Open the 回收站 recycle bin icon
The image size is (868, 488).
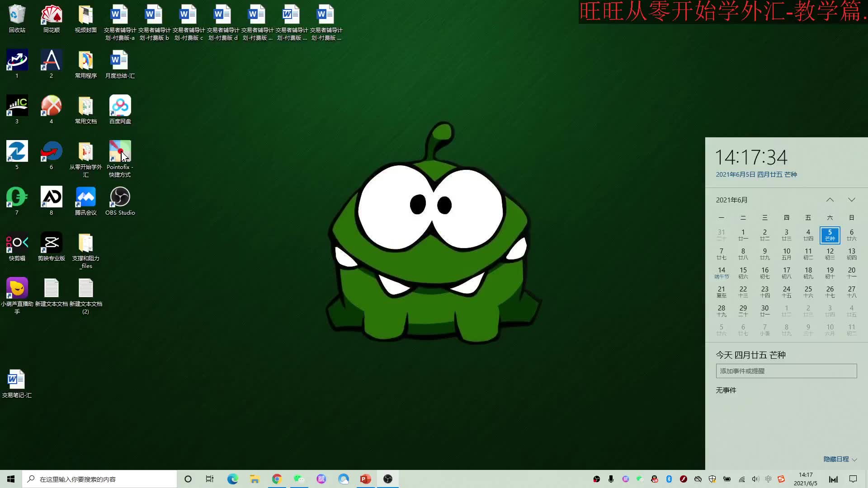[17, 19]
